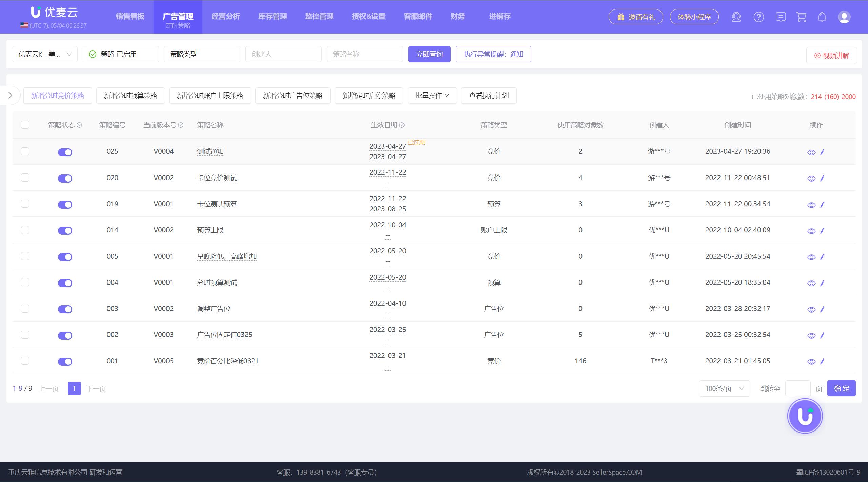Image resolution: width=868 pixels, height=482 pixels.
Task: Click 查看执行计划 to view execution plans
Action: 489,96
